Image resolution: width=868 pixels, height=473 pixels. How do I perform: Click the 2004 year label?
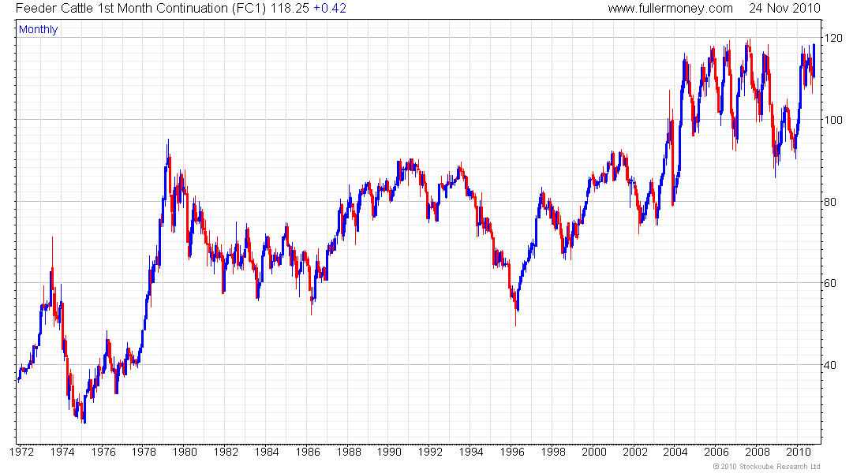click(x=675, y=452)
